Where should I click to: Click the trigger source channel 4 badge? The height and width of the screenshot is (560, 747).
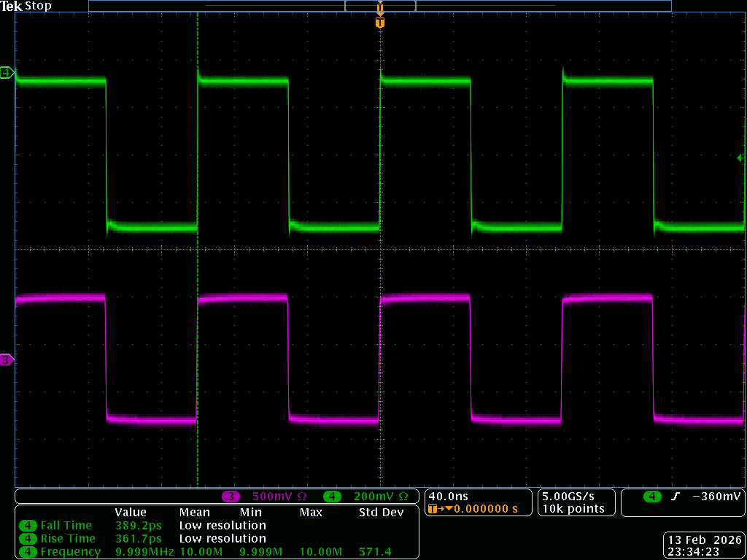pos(652,497)
